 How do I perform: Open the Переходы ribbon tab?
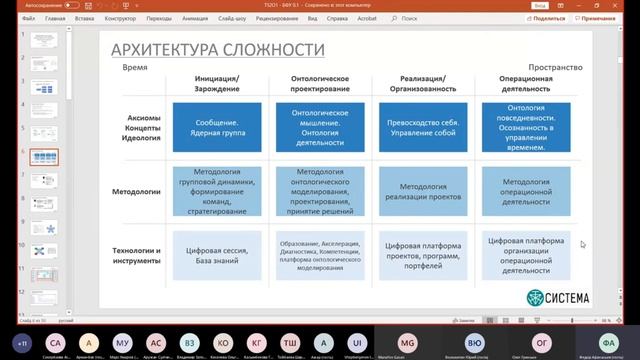coord(159,18)
